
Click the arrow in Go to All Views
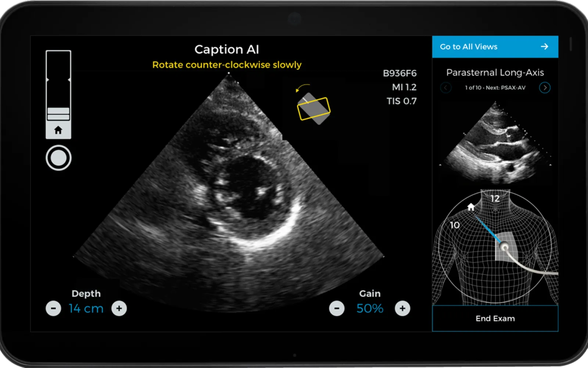545,46
